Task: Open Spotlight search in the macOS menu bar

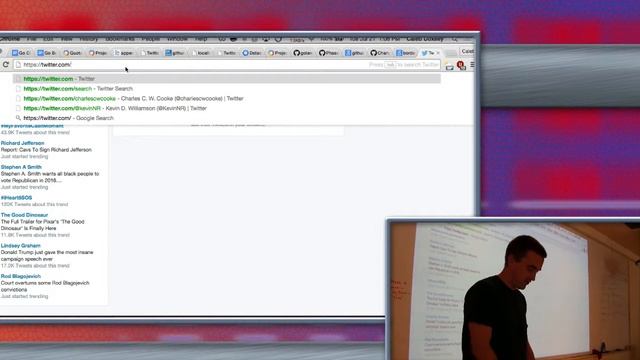Action: click(454, 39)
